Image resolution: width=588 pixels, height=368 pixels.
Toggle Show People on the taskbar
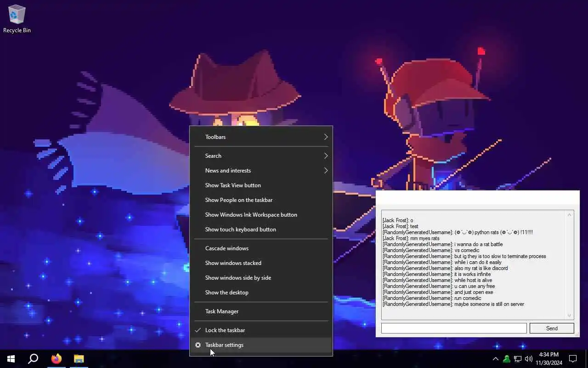coord(261,200)
